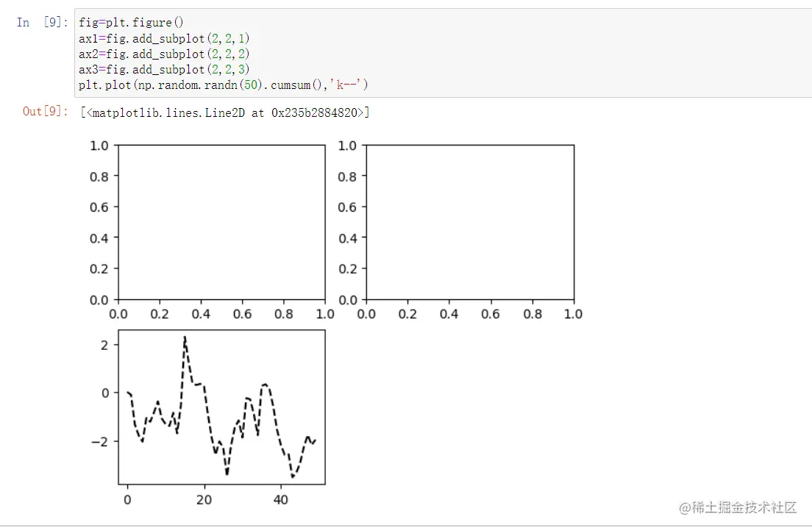Click the In [9] cell prompt
This screenshot has height=530, width=812.
tap(42, 22)
